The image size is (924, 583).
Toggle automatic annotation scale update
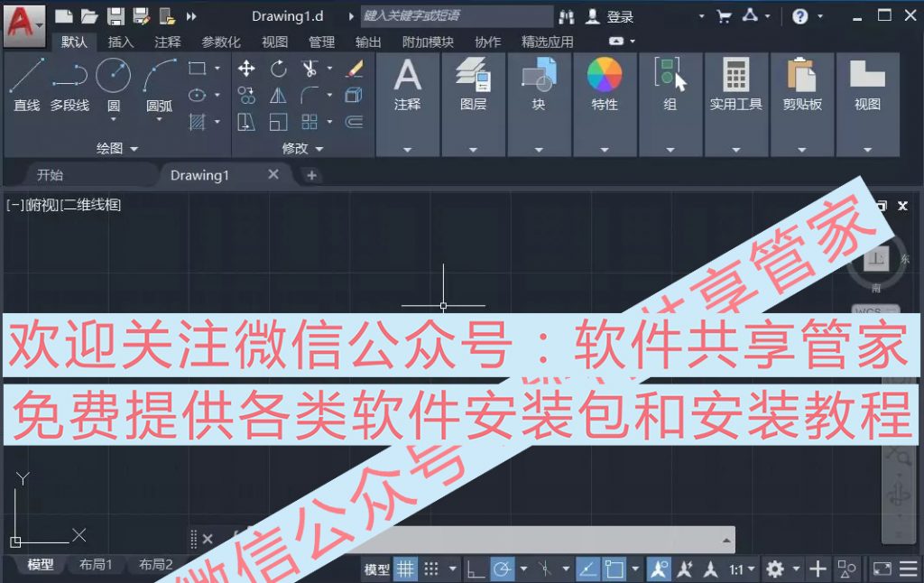click(685, 569)
